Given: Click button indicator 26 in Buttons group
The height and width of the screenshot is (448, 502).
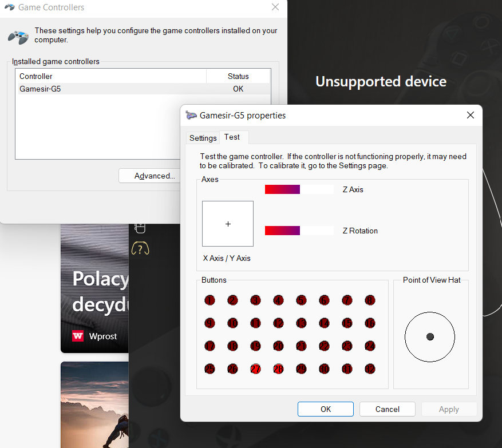Looking at the screenshot, I should point(232,369).
